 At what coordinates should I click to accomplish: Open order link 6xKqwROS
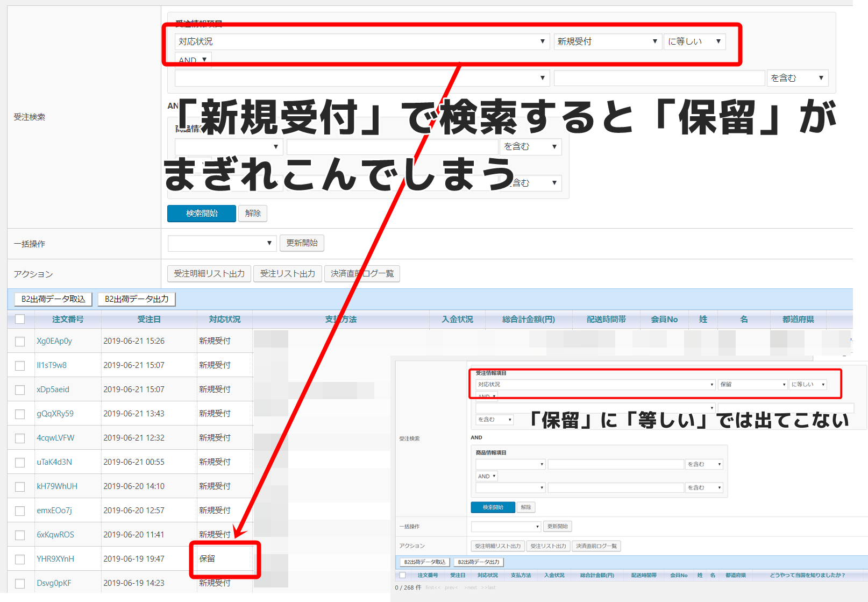(55, 535)
